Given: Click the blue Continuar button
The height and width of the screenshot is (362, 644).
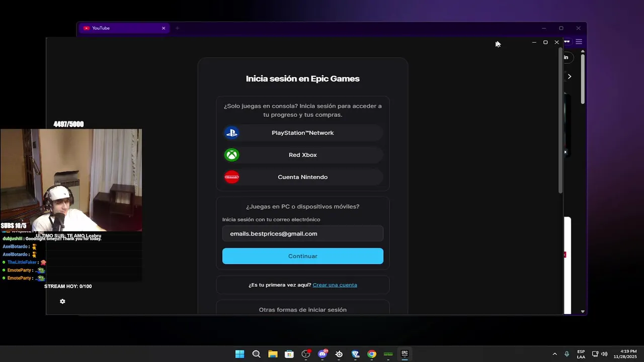Looking at the screenshot, I should [x=302, y=256].
